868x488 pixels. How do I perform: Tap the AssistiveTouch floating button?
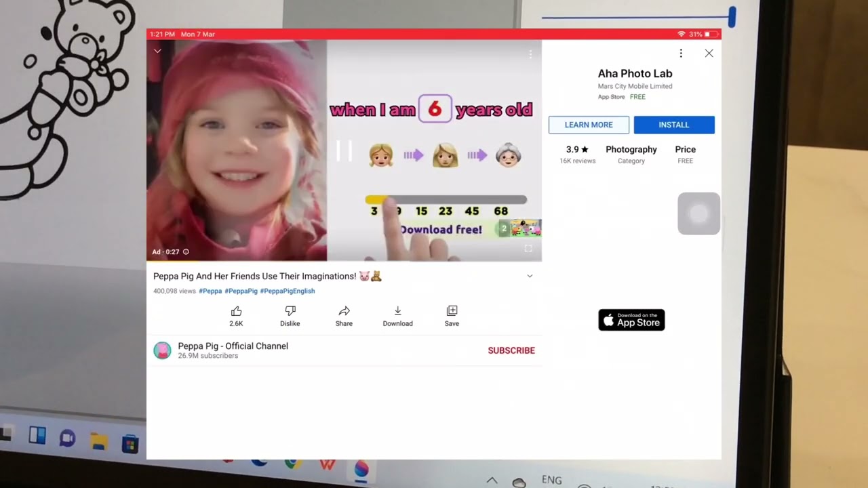tap(698, 213)
